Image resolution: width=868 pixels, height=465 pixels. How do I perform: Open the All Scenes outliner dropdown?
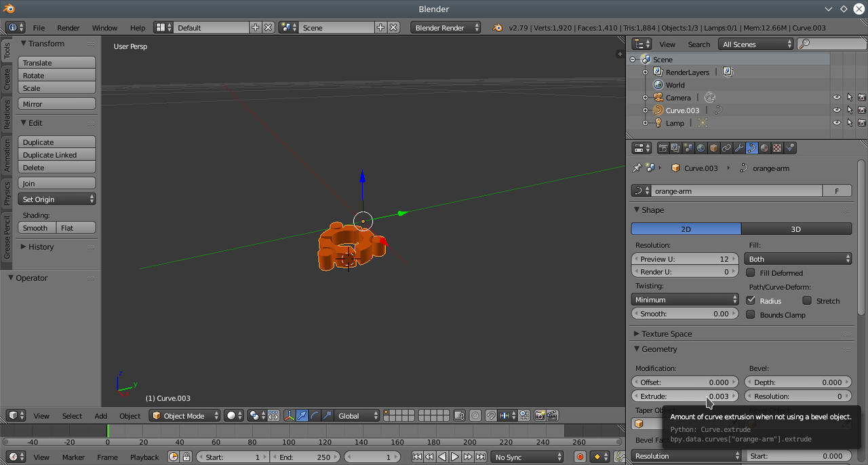coord(756,44)
